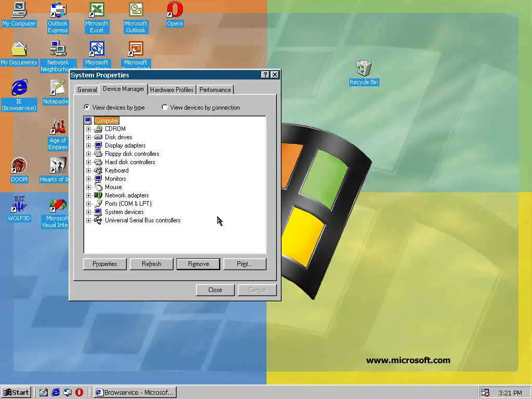Click the Network adapters category icon

[x=98, y=195]
